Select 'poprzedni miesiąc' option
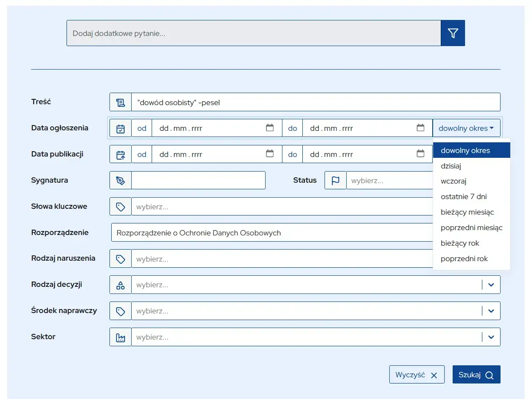Screen dimensions: 532x399 click(x=472, y=227)
